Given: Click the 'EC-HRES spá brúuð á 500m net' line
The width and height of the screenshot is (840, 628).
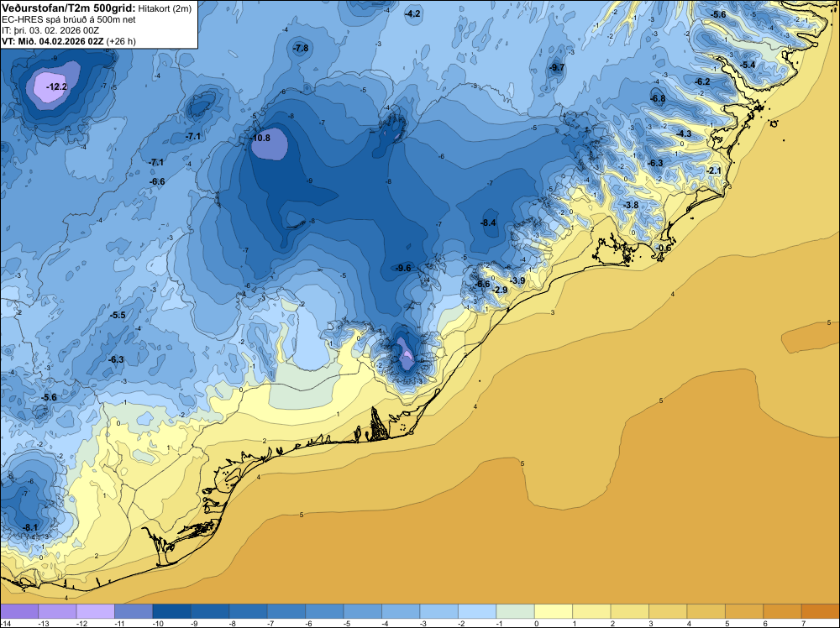Looking at the screenshot, I should coord(69,19).
